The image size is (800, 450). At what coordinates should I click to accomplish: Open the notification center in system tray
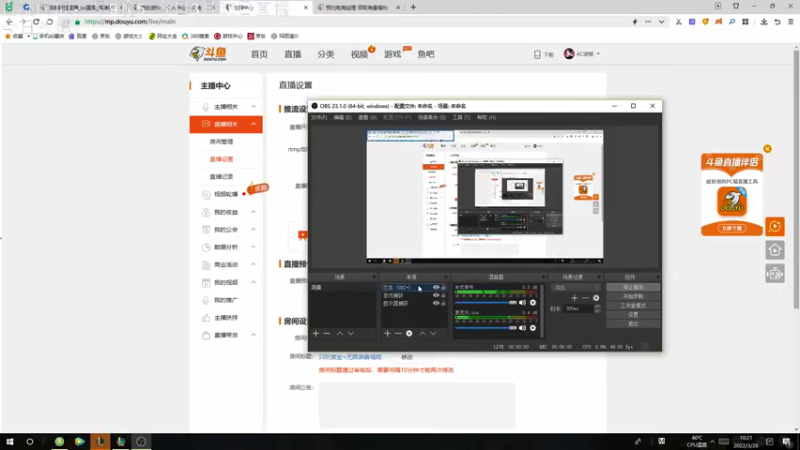pos(787,442)
